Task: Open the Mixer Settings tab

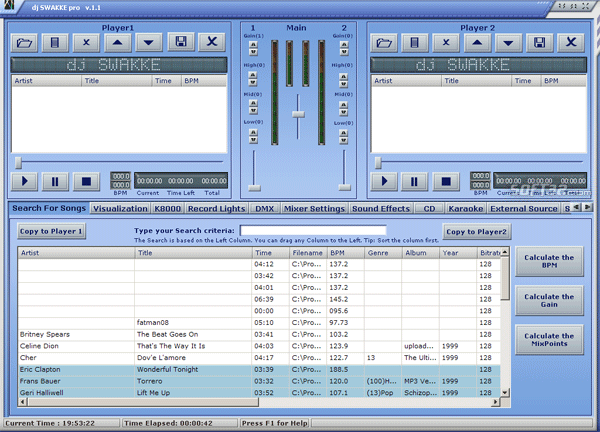Action: point(314,209)
